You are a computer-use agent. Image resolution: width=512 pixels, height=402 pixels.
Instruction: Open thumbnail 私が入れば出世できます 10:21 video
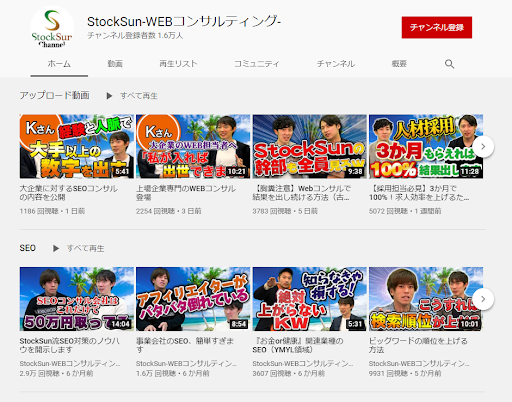tap(193, 146)
